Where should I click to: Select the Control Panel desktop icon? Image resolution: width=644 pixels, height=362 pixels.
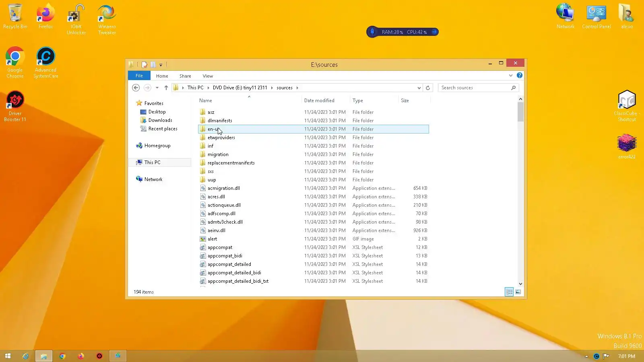pyautogui.click(x=596, y=16)
